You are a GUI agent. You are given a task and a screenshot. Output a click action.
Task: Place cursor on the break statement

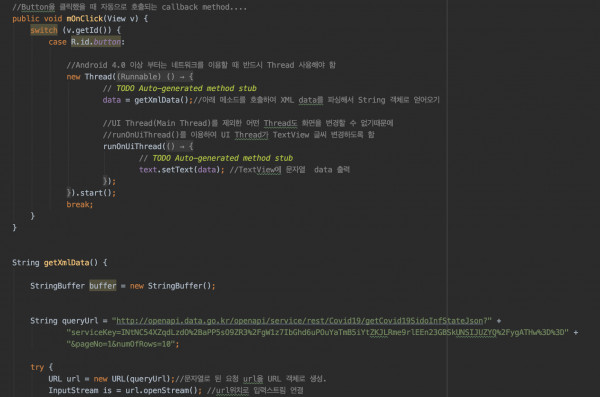pos(80,205)
